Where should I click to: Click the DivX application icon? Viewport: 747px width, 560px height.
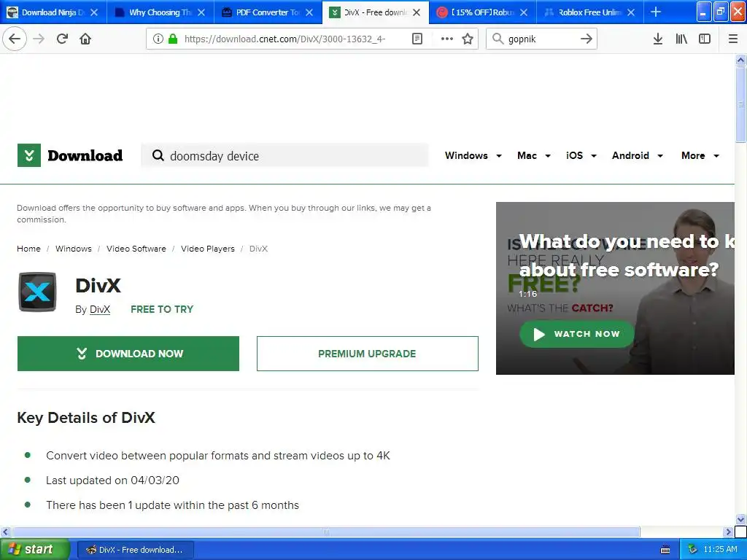click(37, 292)
